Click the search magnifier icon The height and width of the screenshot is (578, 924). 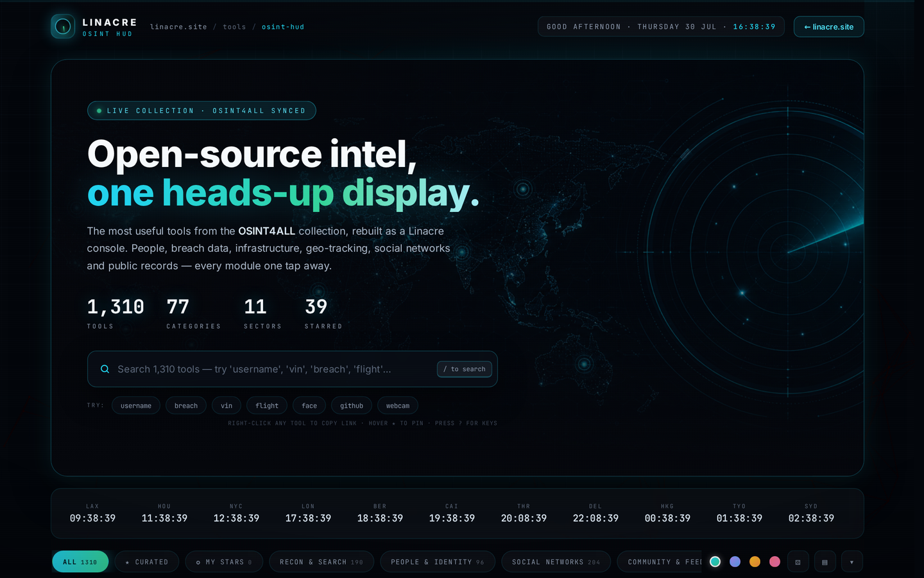click(x=105, y=369)
